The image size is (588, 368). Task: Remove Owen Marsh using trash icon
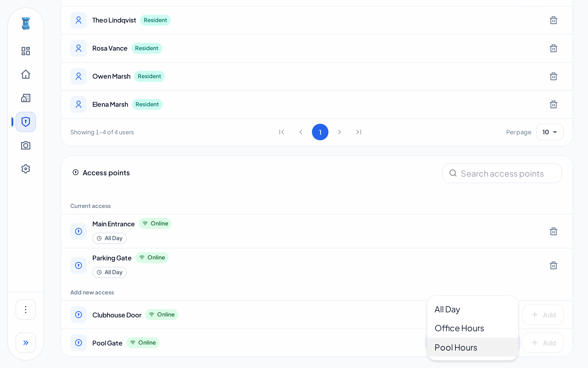pos(553,76)
